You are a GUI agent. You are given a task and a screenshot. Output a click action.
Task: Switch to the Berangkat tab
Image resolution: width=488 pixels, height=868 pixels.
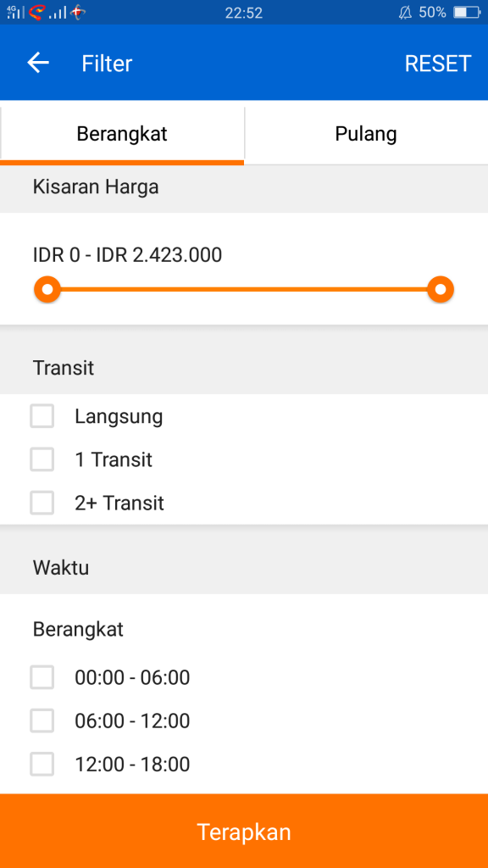coord(122,133)
